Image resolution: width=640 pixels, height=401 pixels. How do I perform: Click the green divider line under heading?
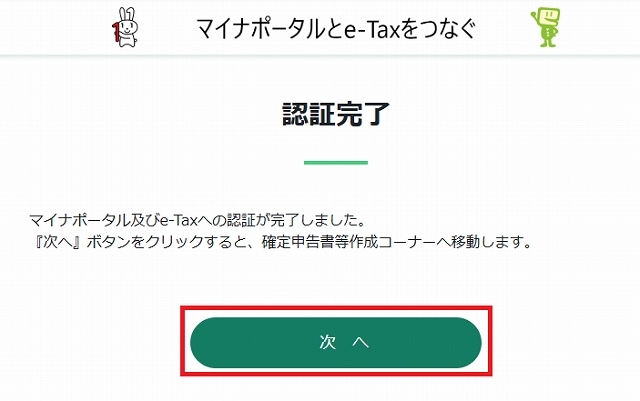click(x=336, y=163)
